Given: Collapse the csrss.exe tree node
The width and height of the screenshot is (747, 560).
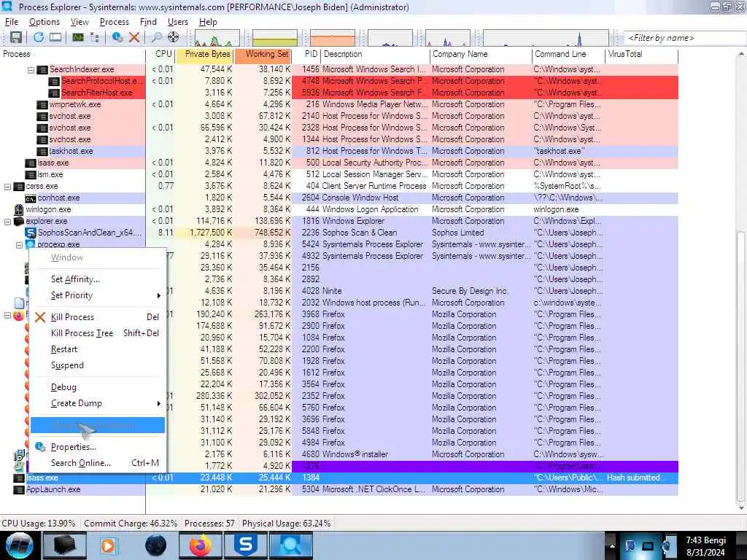Looking at the screenshot, I should [7, 187].
